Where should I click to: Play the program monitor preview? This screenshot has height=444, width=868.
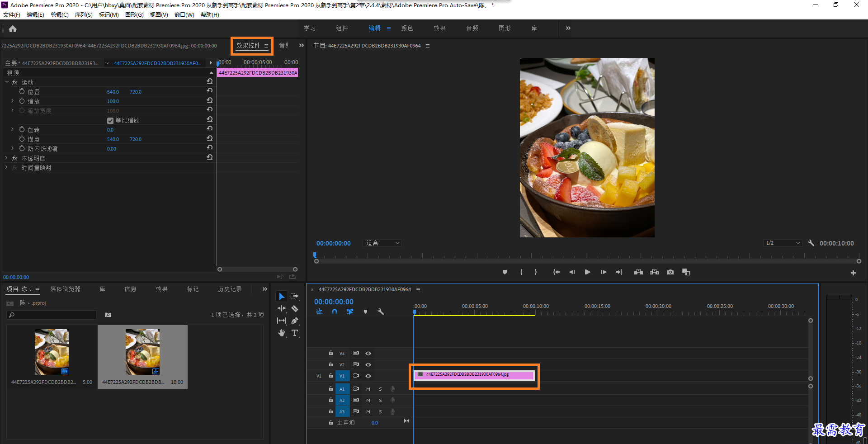[587, 272]
